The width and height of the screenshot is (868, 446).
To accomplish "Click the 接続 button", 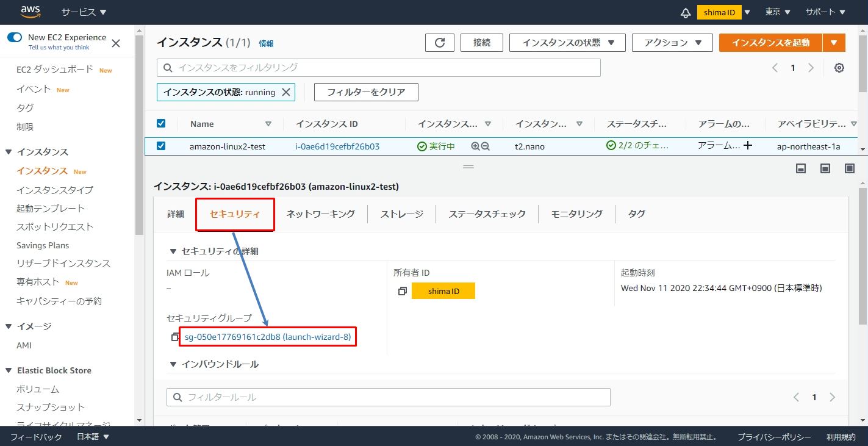I will pos(482,43).
